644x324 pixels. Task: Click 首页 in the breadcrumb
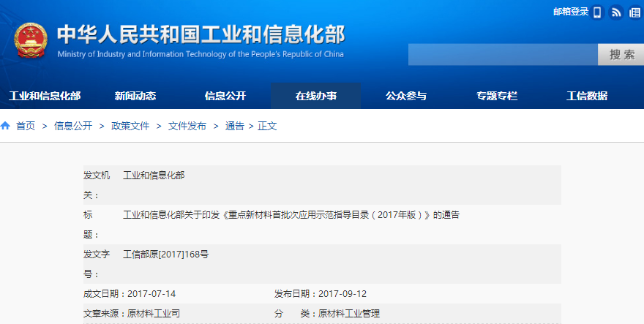26,126
